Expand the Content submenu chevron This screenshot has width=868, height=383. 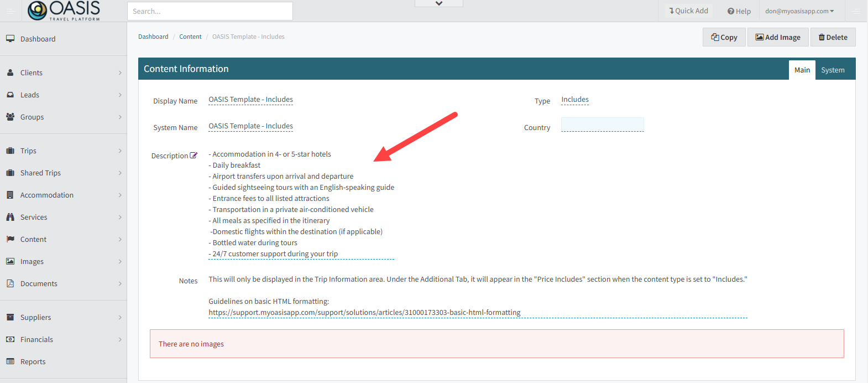[120, 239]
